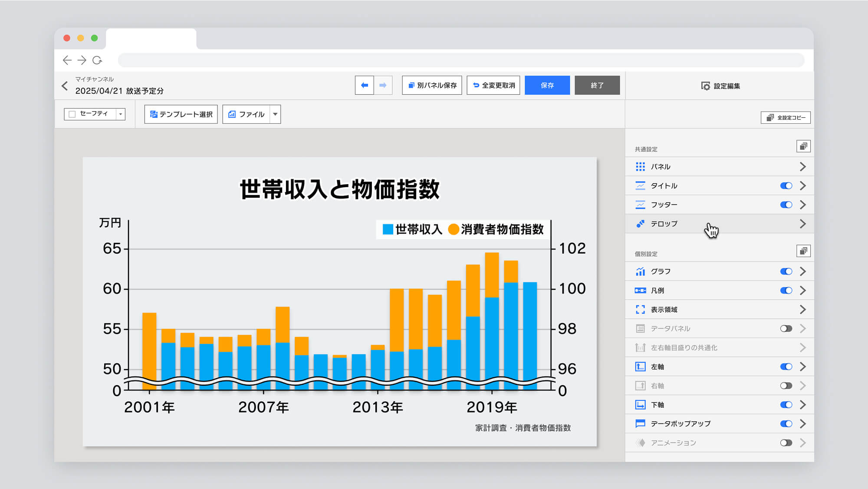Click the フッター row icon

point(640,205)
